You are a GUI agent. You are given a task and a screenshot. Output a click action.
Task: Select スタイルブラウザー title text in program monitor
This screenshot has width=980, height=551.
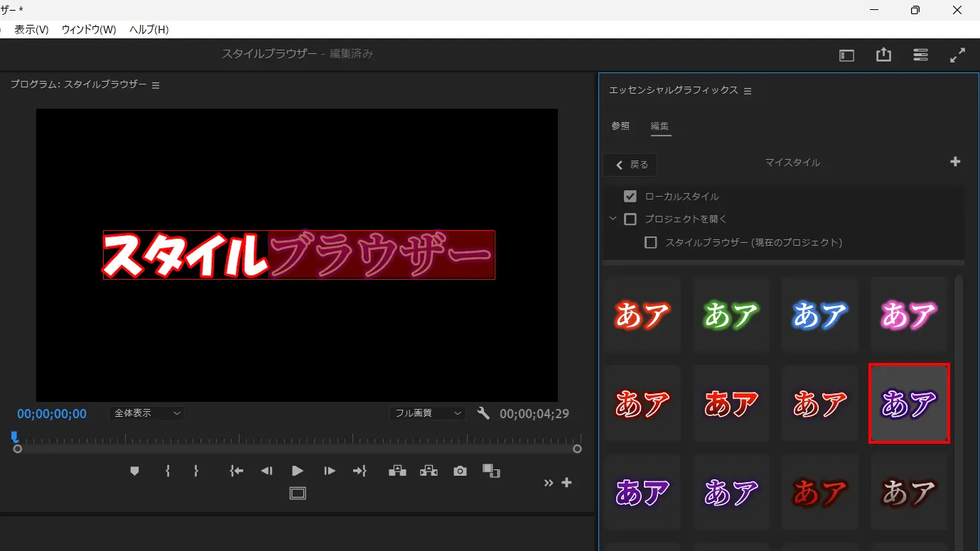tap(298, 255)
